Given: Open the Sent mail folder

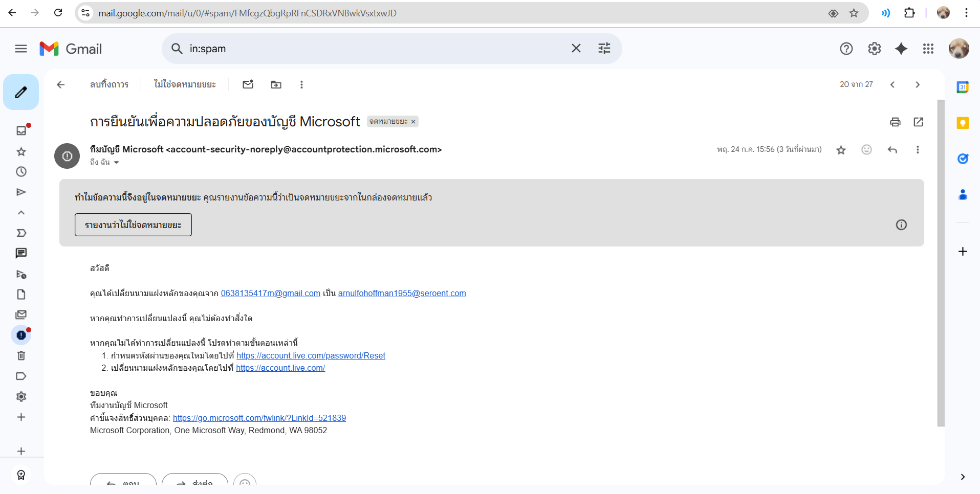Looking at the screenshot, I should (x=21, y=192).
